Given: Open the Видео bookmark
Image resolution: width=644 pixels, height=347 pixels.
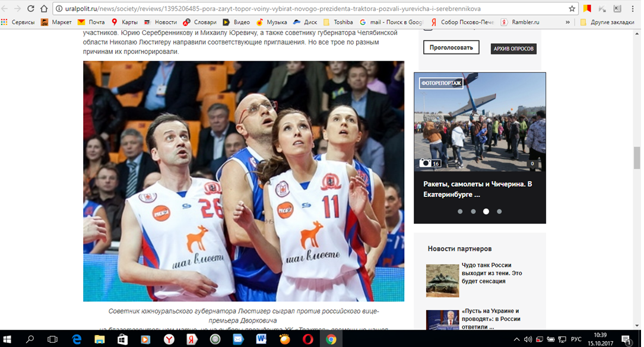Looking at the screenshot, I should (x=236, y=22).
